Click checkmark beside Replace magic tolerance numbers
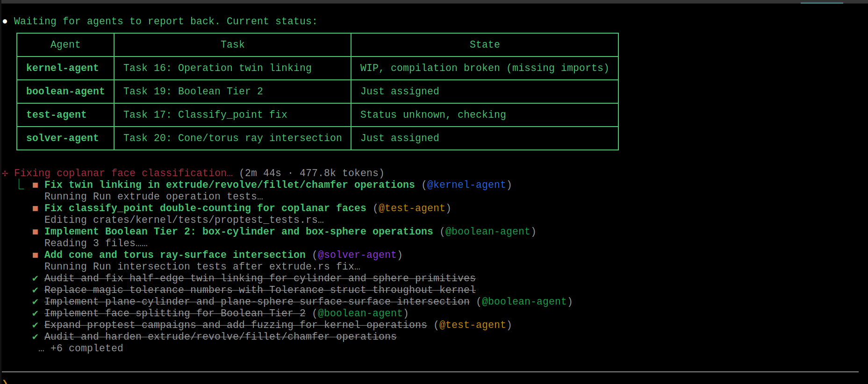The width and height of the screenshot is (868, 384). [36, 290]
